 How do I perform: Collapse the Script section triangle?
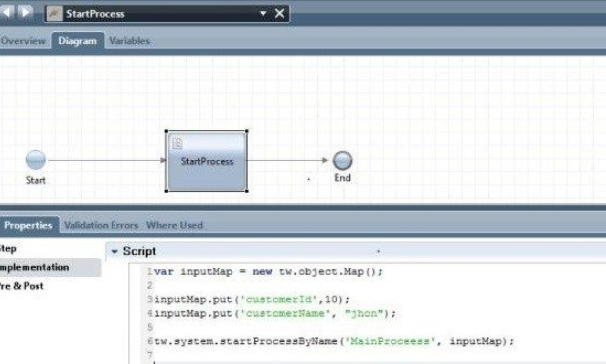(114, 252)
